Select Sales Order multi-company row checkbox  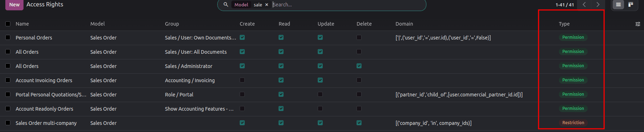(8, 123)
